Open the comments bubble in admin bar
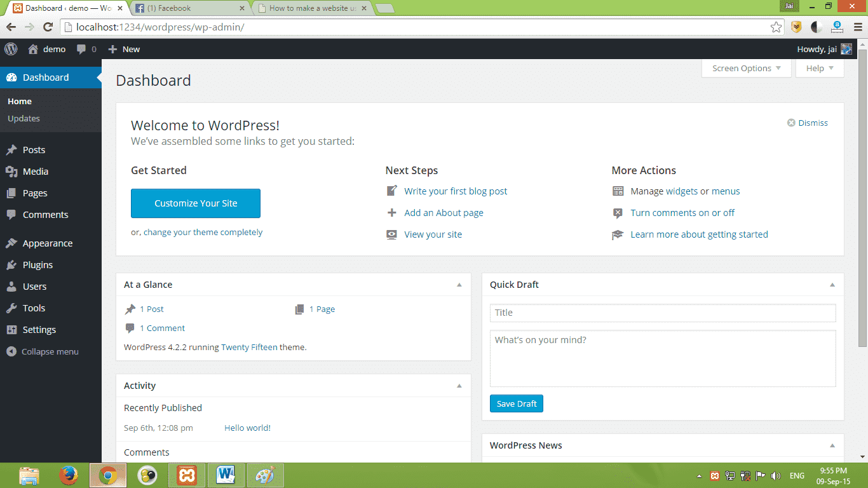The image size is (868, 488). (x=81, y=49)
